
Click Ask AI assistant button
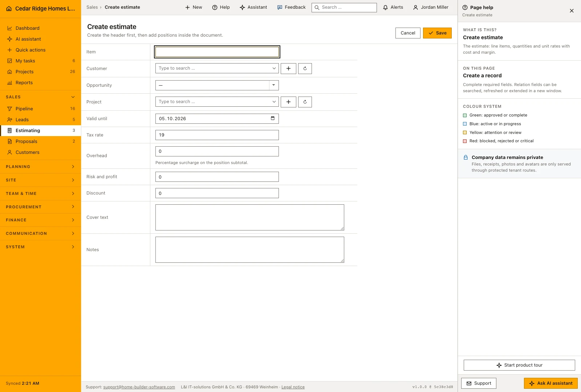(x=550, y=383)
